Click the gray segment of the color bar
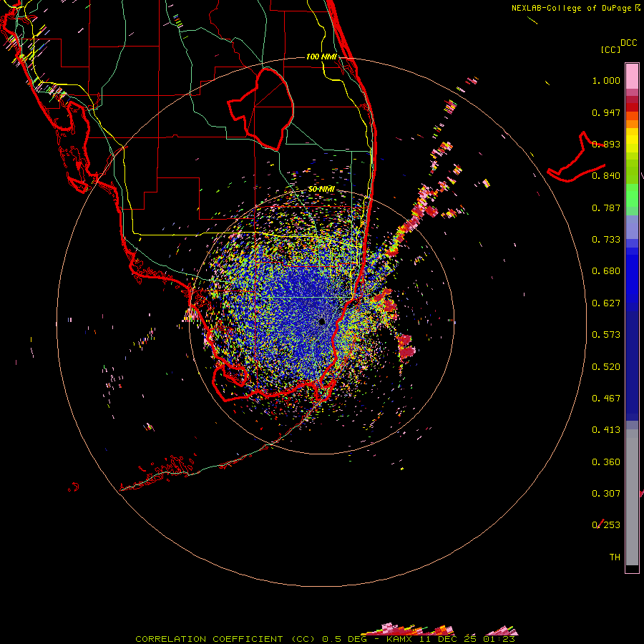The image size is (644, 644). click(632, 497)
